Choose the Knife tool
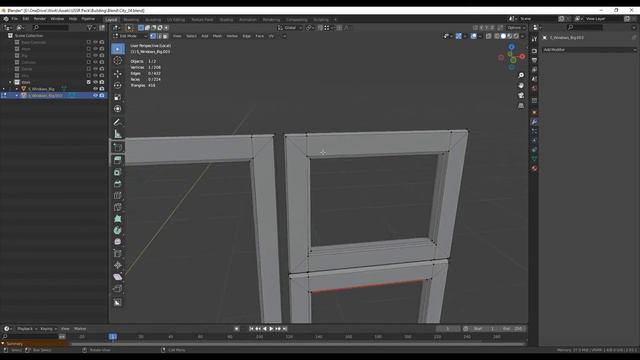Viewport: 640px width, 360px height. [118, 207]
